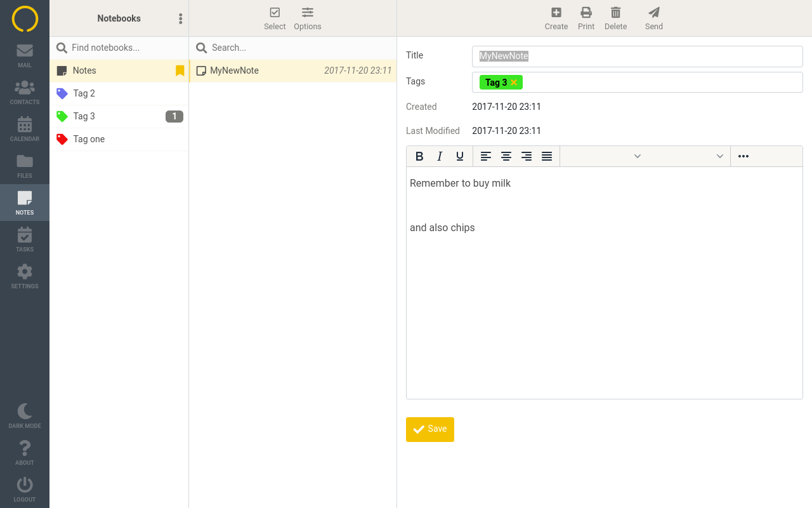This screenshot has height=508, width=812.
Task: Create a new note
Action: (556, 18)
